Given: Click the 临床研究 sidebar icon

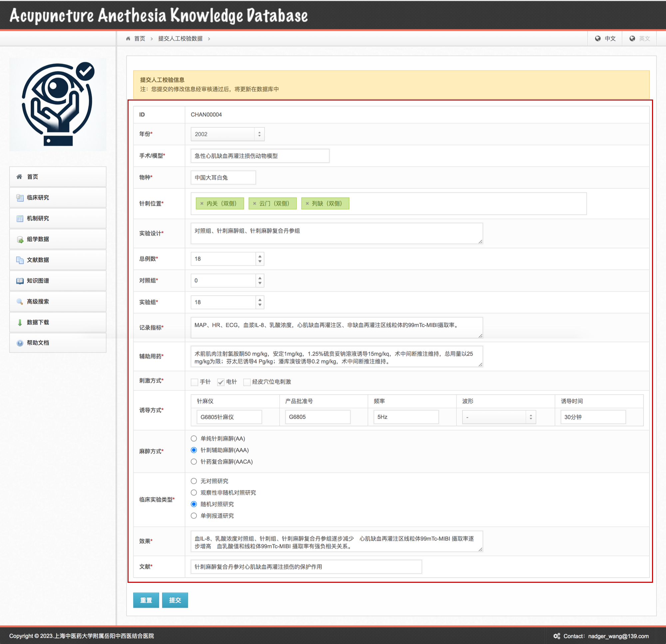Looking at the screenshot, I should pyautogui.click(x=20, y=198).
